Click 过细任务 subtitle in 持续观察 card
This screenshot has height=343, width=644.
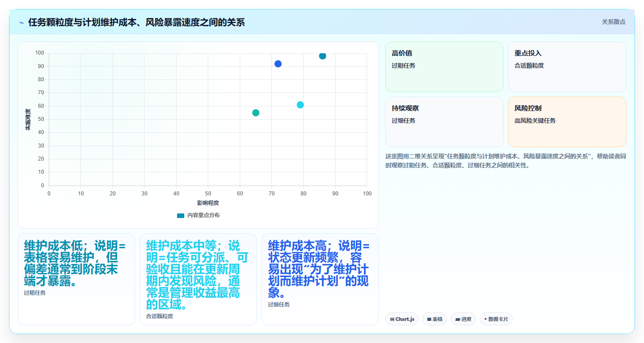(403, 121)
